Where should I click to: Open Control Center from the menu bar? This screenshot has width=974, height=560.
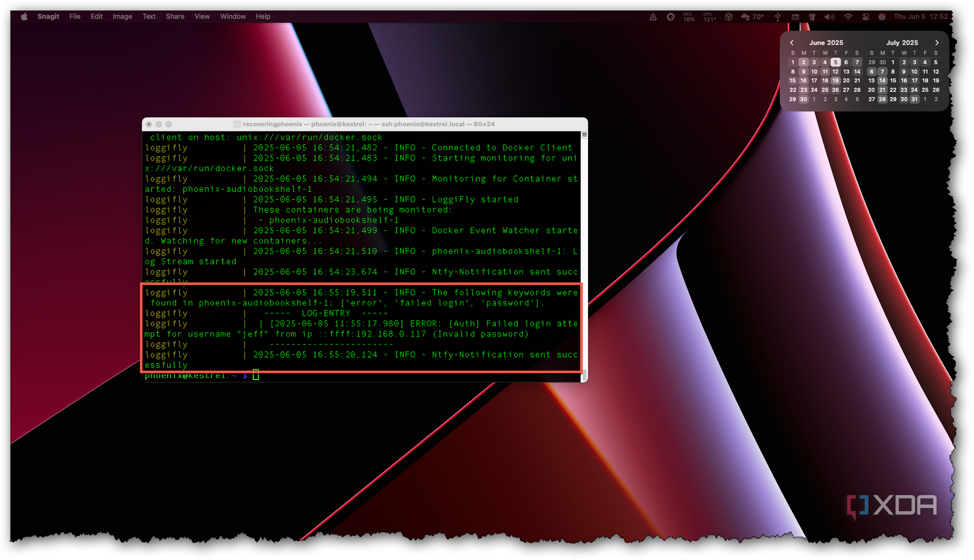click(x=866, y=17)
